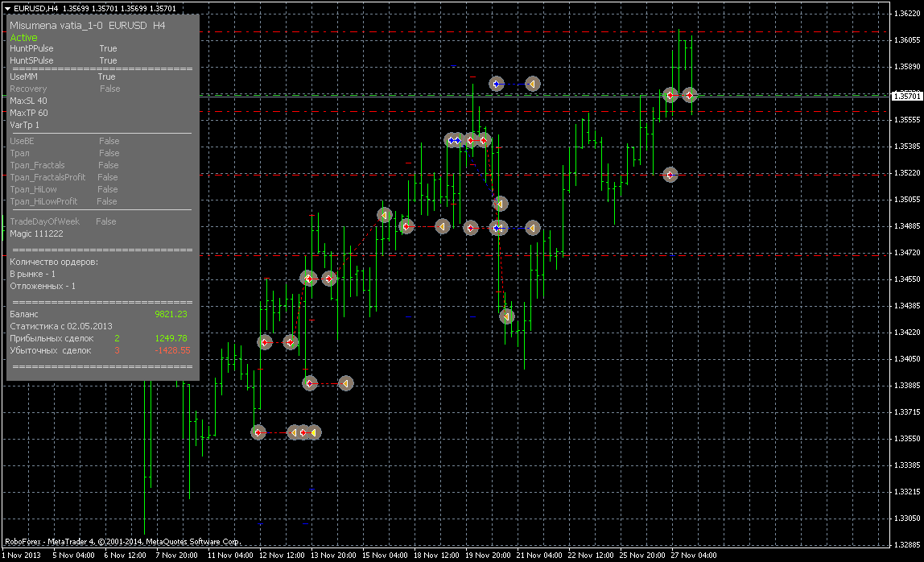Select the rightmost marker on 1.34885 level
Image resolution: width=924 pixels, height=562 pixels.
point(533,228)
